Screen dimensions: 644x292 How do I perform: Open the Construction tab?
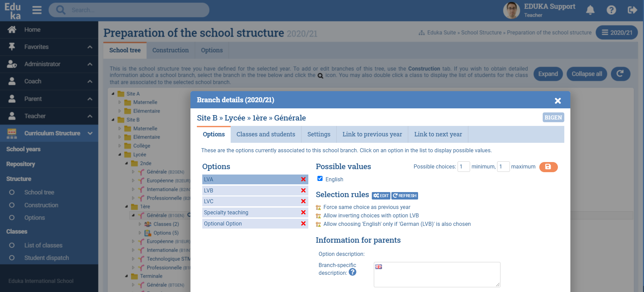point(171,50)
